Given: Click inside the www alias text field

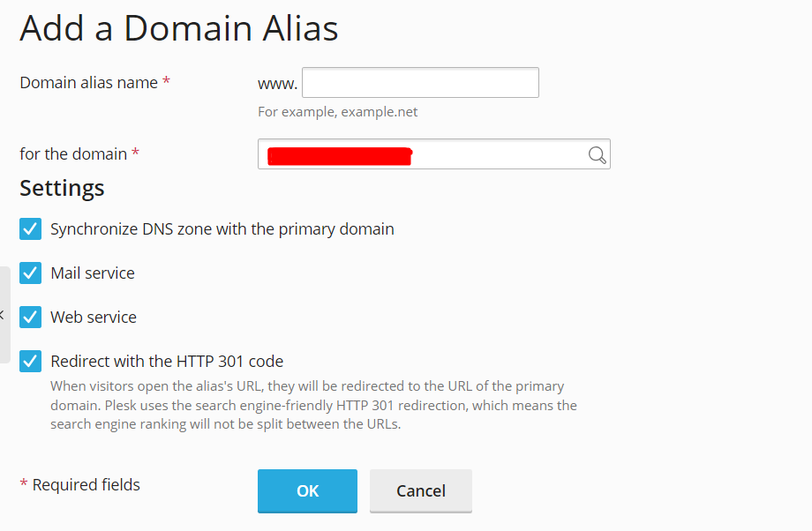Looking at the screenshot, I should [419, 82].
